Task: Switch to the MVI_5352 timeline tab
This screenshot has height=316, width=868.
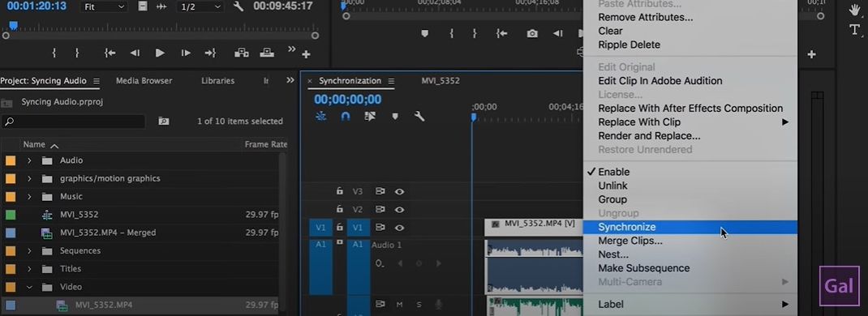Action: pyautogui.click(x=440, y=81)
